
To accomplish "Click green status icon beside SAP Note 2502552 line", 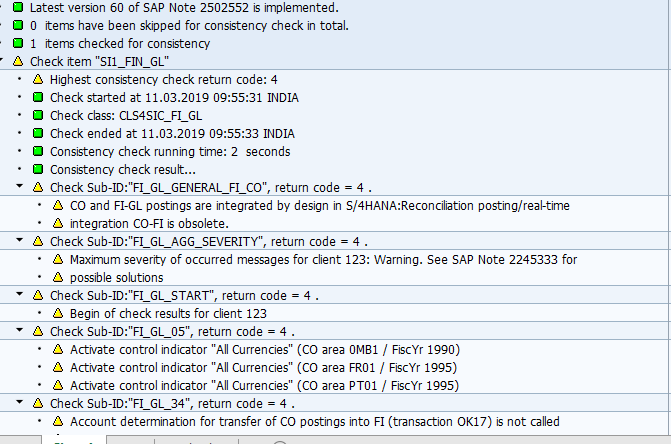I will tap(18, 7).
